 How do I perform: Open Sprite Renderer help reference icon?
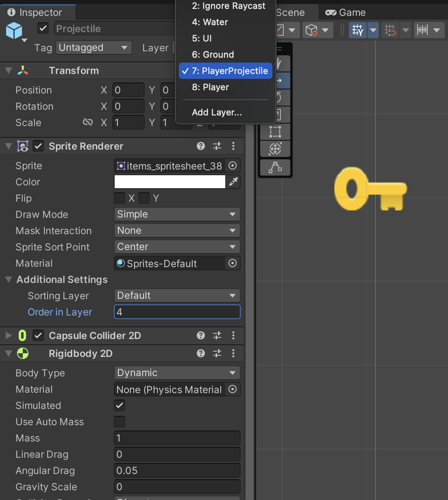[201, 146]
